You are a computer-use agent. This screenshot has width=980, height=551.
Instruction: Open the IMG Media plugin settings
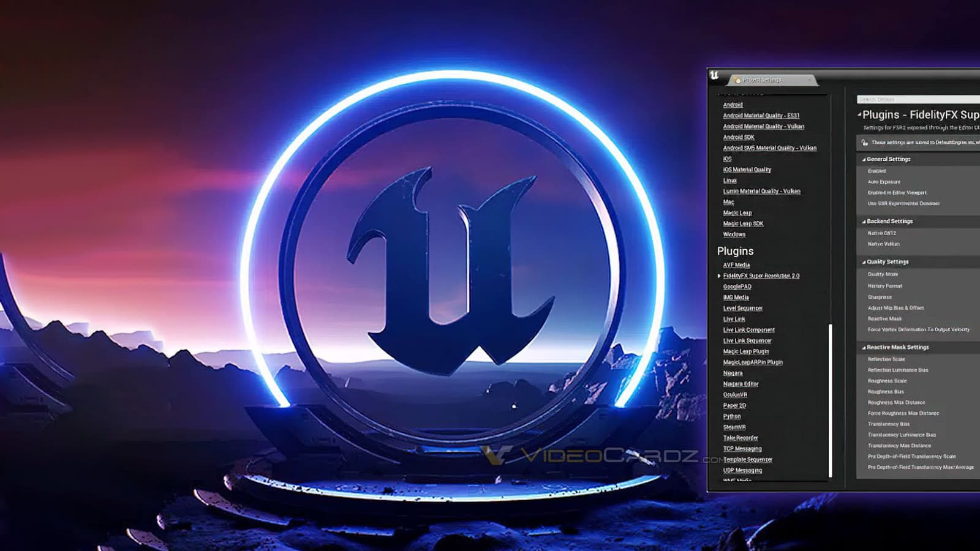click(x=736, y=298)
